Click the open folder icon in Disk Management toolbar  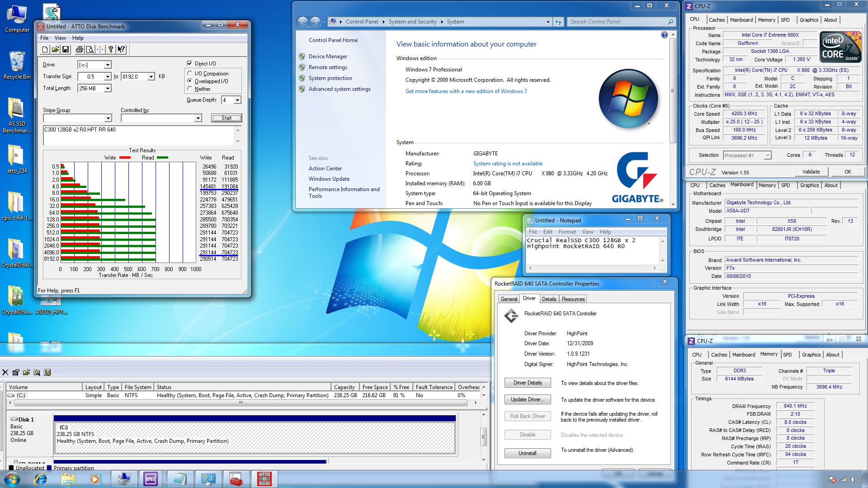point(26,372)
